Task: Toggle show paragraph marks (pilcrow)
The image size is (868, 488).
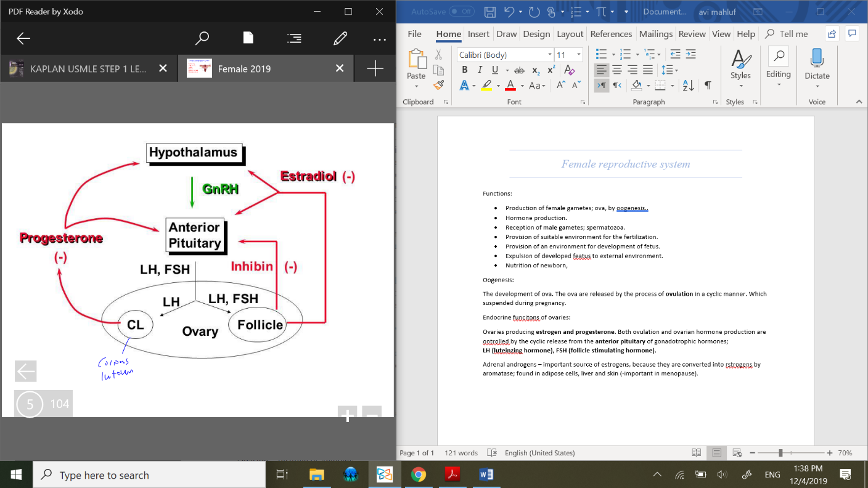Action: pyautogui.click(x=708, y=86)
